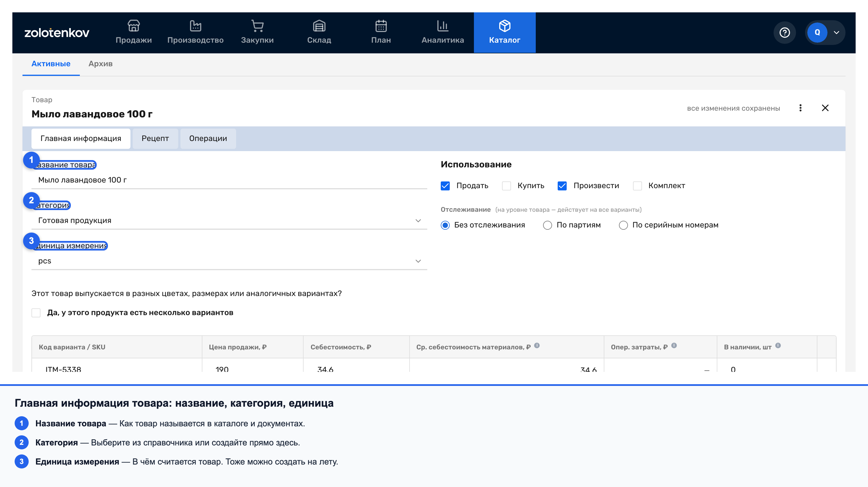Click info icon next to Опер. затраты
Image resolution: width=868 pixels, height=487 pixels.
point(674,345)
